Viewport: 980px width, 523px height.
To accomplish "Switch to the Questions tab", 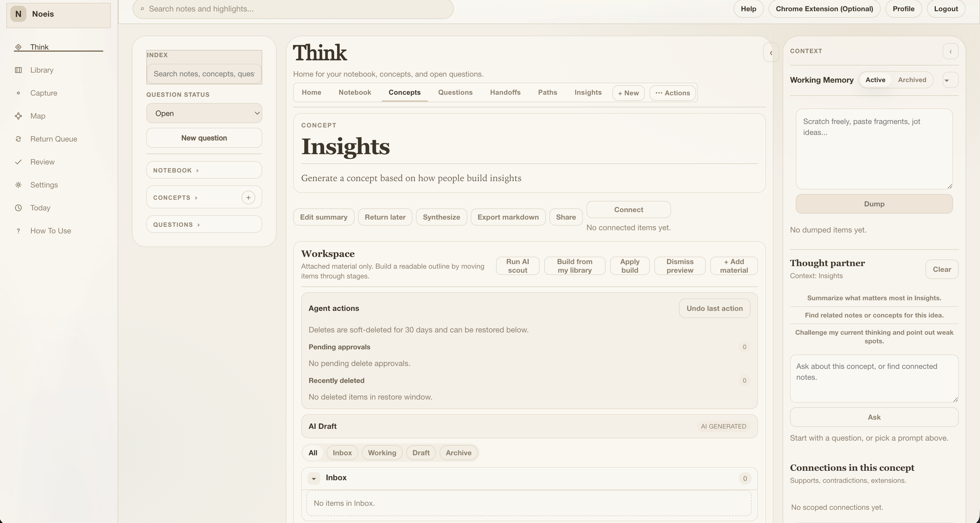I will coord(455,92).
